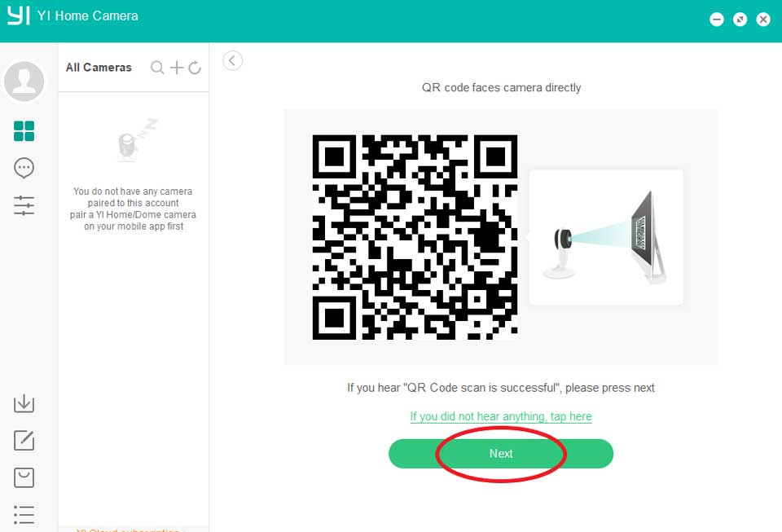Viewport: 782px width, 532px height.
Task: Refresh the All Cameras list
Action: (195, 68)
